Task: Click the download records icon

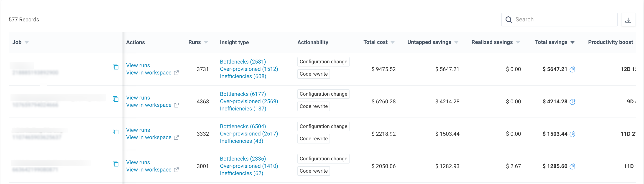Action: pyautogui.click(x=628, y=20)
